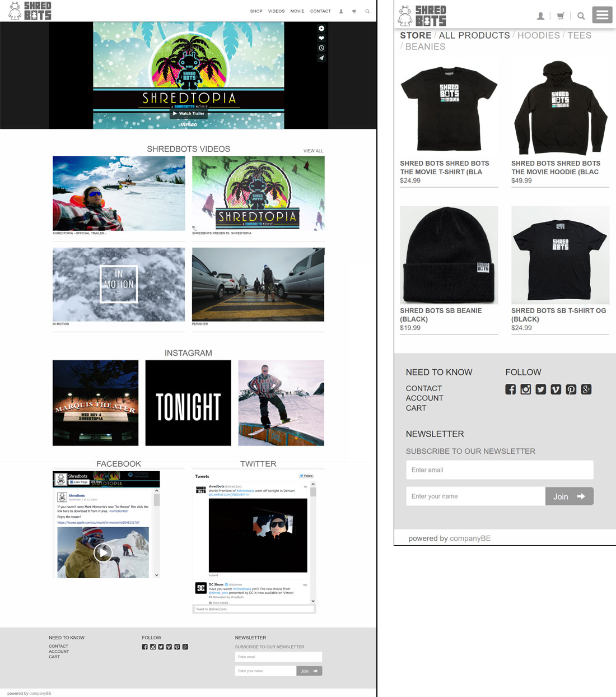Click the Vimeo logo in the player
The image size is (616, 697).
pos(189,124)
